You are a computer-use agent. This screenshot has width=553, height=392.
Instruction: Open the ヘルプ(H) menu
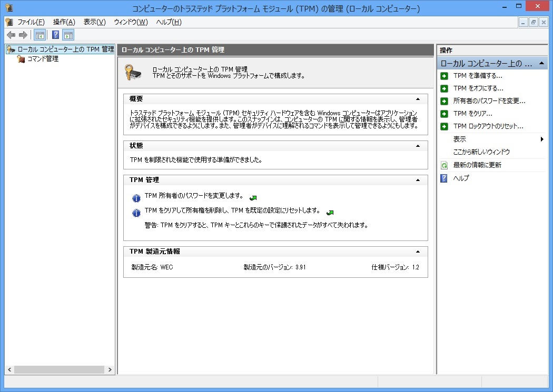(169, 22)
